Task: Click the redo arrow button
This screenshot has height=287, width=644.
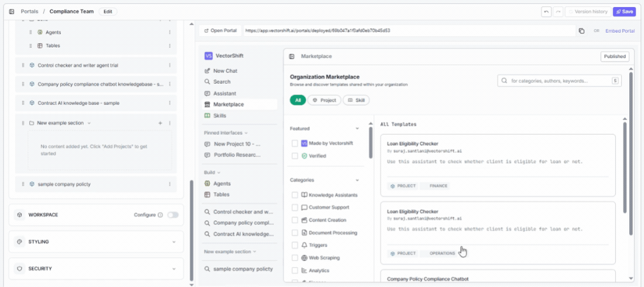Action: (x=558, y=12)
